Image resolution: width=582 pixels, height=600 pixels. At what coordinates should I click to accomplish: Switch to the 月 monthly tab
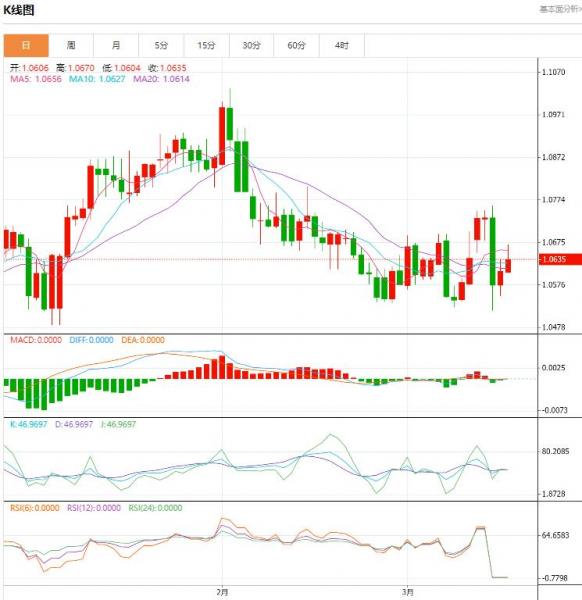(x=116, y=46)
